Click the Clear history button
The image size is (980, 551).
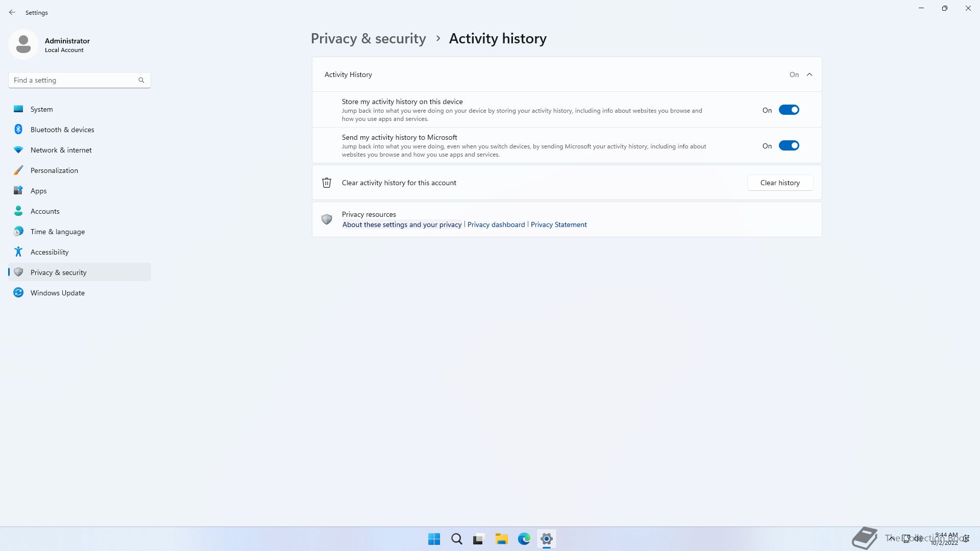(779, 183)
